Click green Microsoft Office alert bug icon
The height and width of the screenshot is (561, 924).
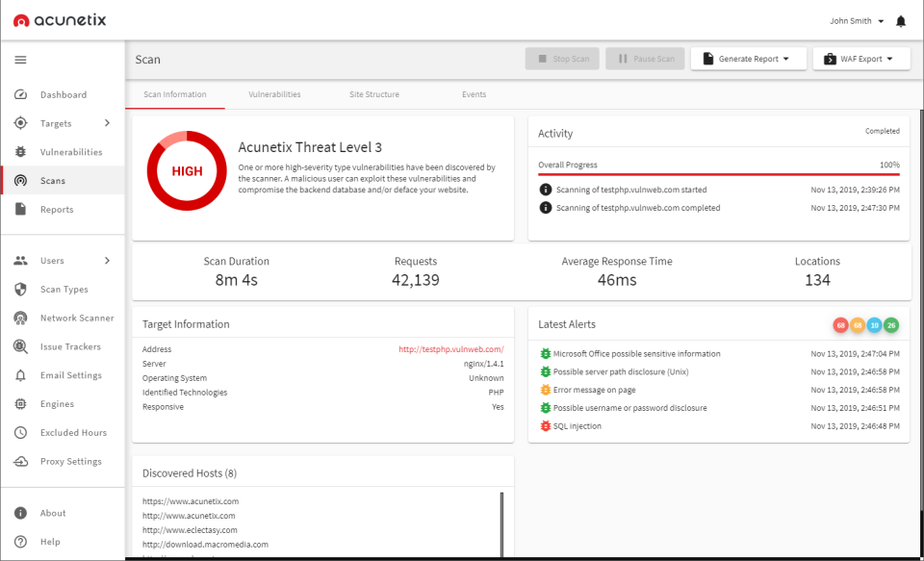coord(545,354)
